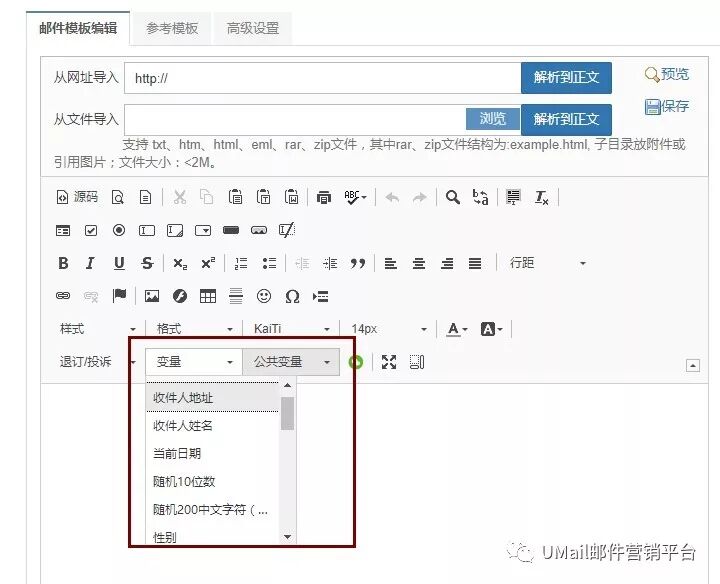Screen dimensions: 720x584
Task: Click the cut scissors icon
Action: pyautogui.click(x=180, y=197)
